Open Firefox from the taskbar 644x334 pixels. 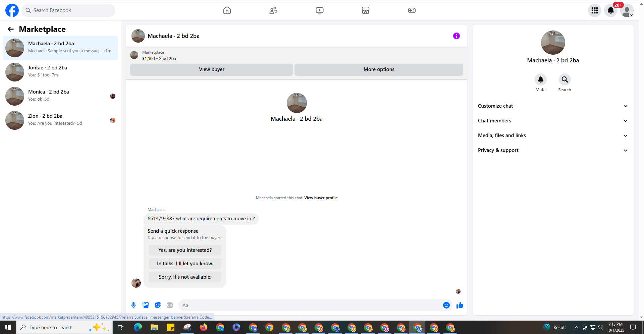[x=204, y=327]
